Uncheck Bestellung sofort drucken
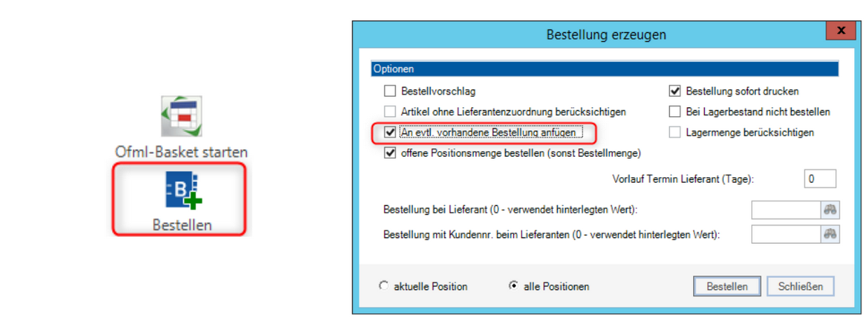This screenshot has width=868, height=320. [675, 91]
